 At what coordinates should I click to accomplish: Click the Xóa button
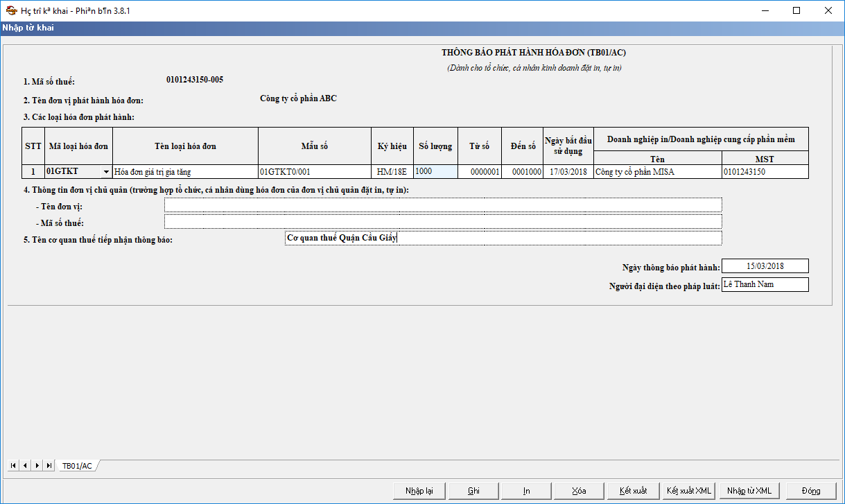click(x=580, y=491)
